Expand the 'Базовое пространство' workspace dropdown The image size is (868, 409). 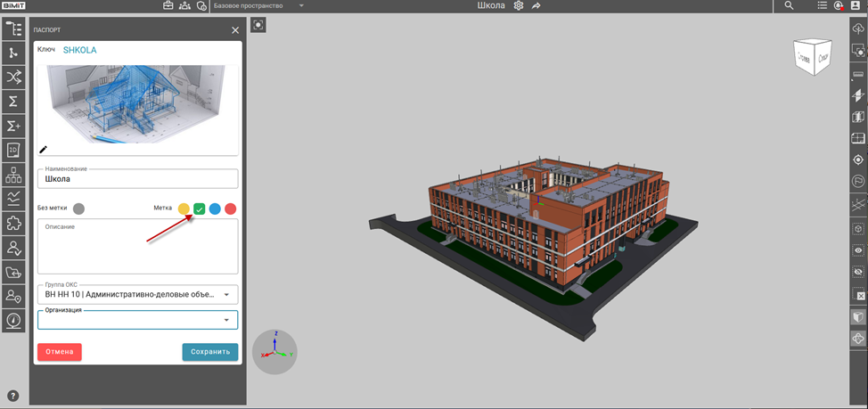point(301,6)
